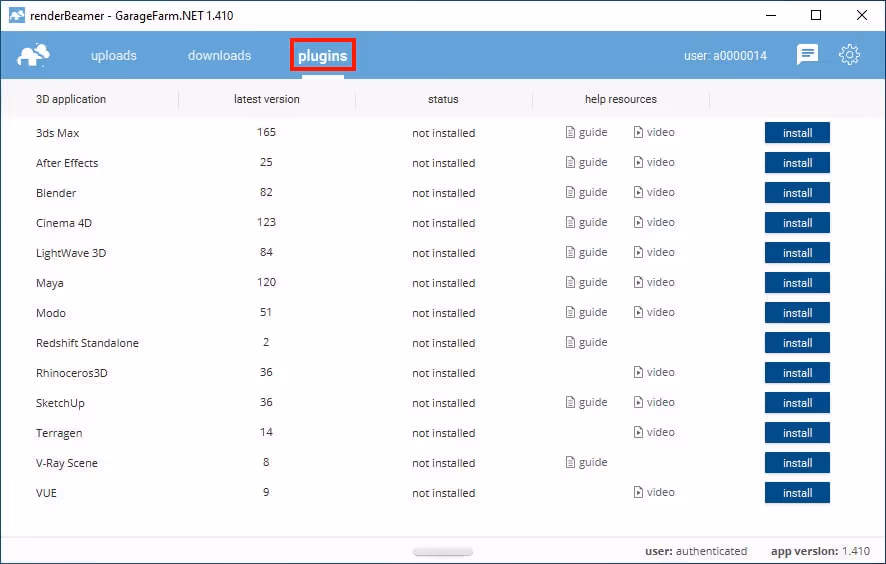This screenshot has height=564, width=886.
Task: Click the 'user: a0000014' label
Action: [726, 55]
